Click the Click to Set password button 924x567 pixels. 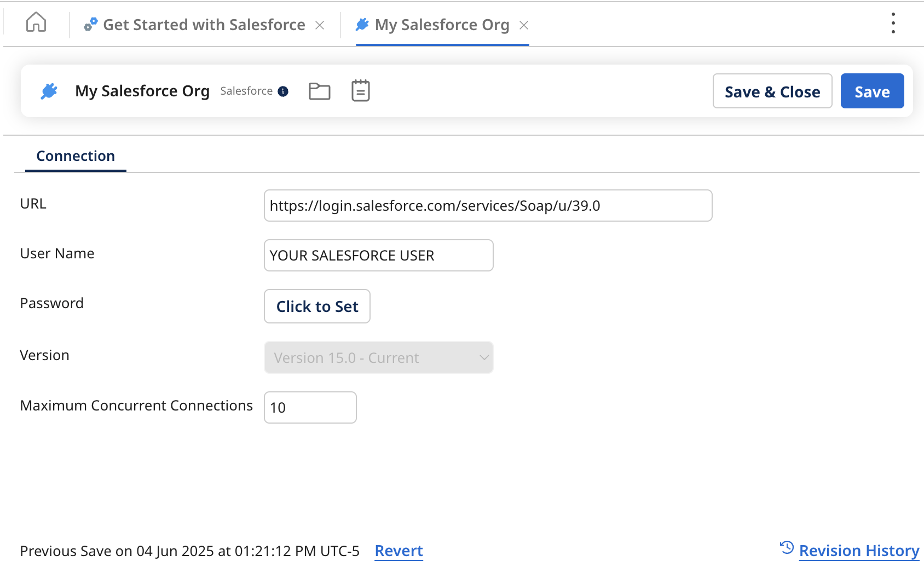tap(317, 306)
